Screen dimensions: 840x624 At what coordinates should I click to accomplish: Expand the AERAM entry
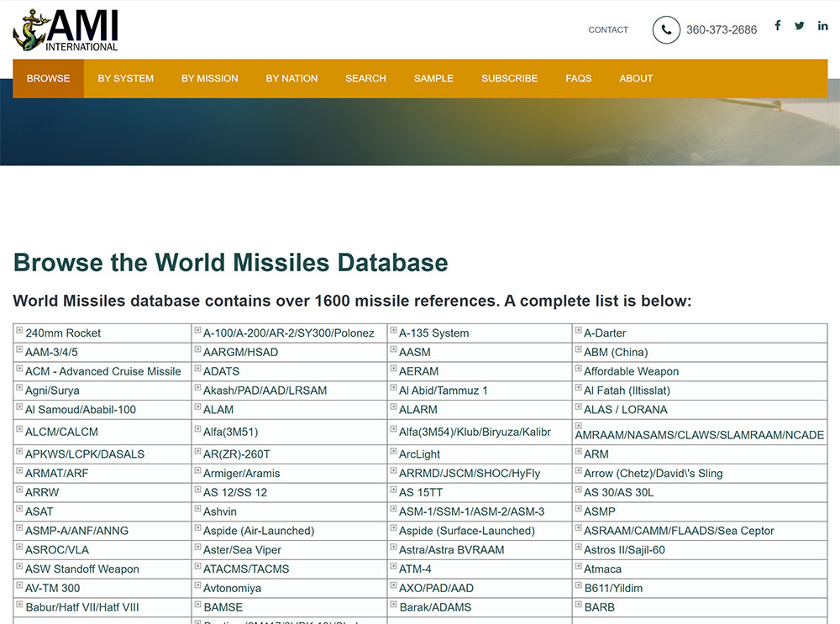pos(393,369)
